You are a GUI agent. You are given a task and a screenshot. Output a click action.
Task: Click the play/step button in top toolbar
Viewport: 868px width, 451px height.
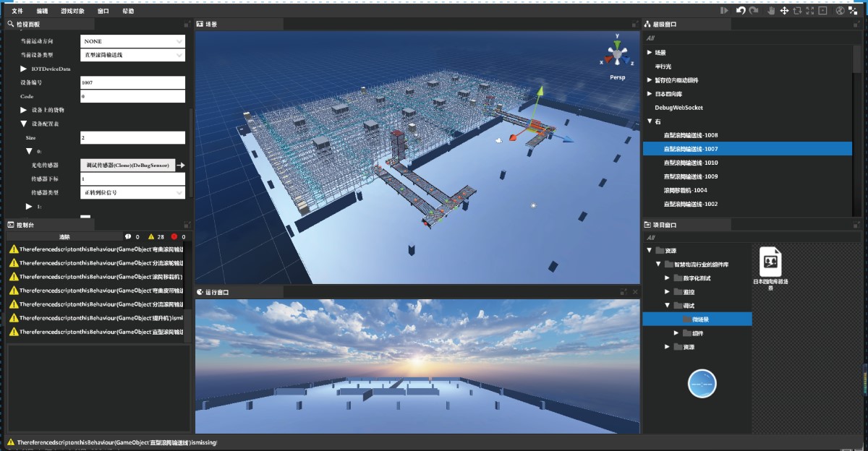point(724,11)
